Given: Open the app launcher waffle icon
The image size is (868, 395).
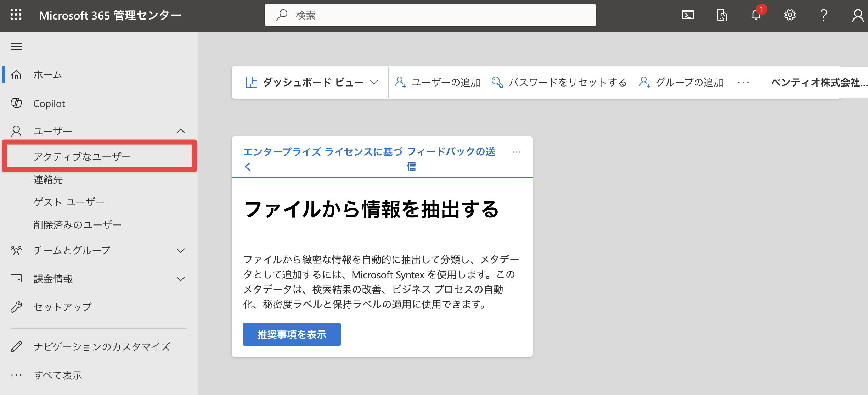Looking at the screenshot, I should (x=16, y=15).
